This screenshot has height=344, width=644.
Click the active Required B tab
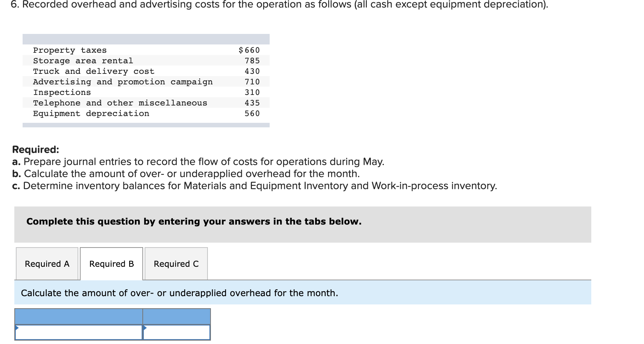pos(111,264)
